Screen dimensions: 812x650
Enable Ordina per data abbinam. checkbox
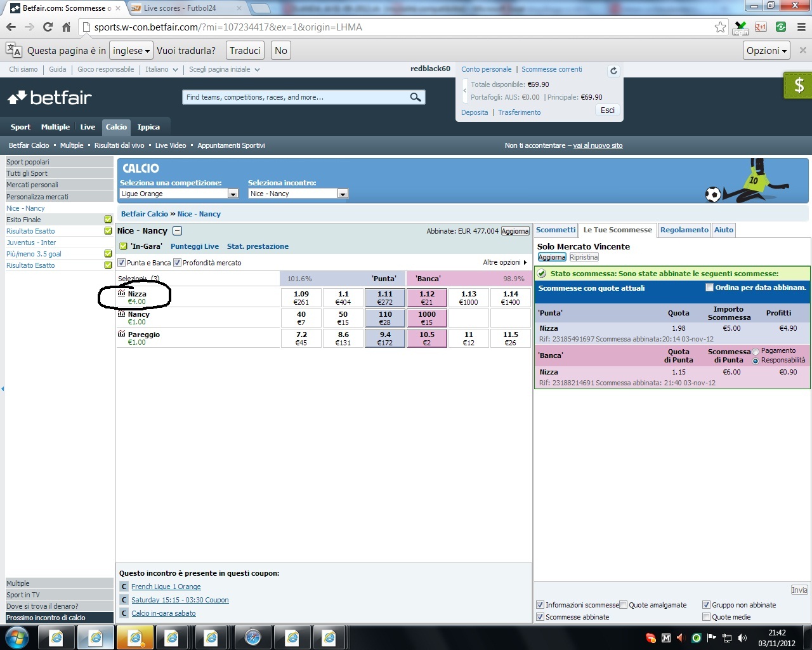(x=709, y=288)
